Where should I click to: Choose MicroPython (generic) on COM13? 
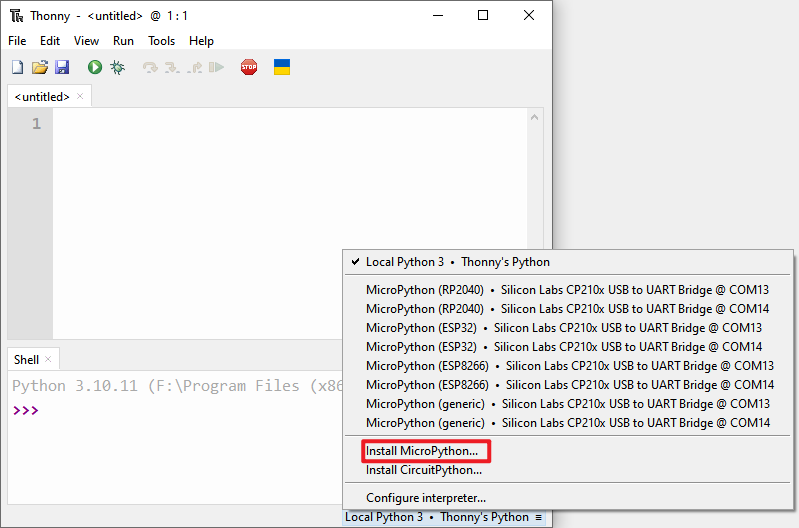point(568,404)
